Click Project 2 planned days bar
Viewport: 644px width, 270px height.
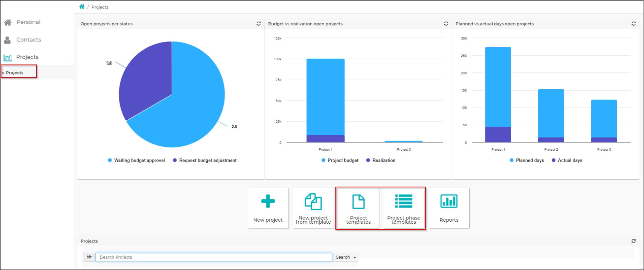tap(551, 113)
